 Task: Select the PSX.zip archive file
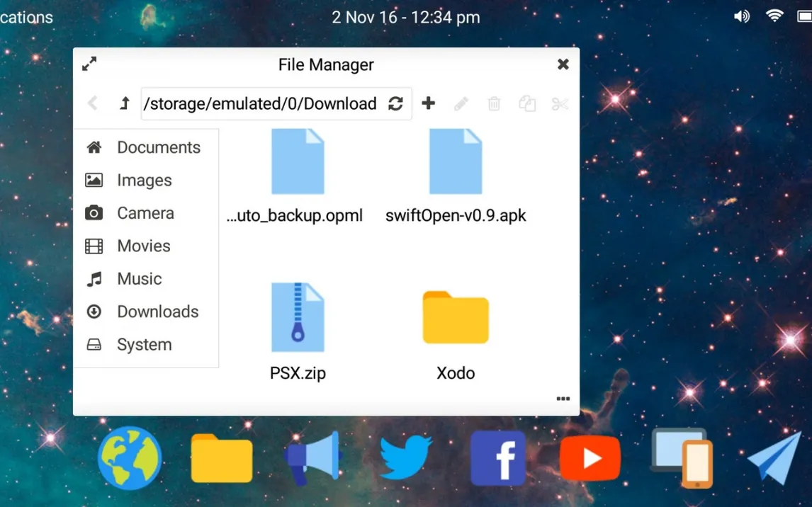pyautogui.click(x=298, y=331)
